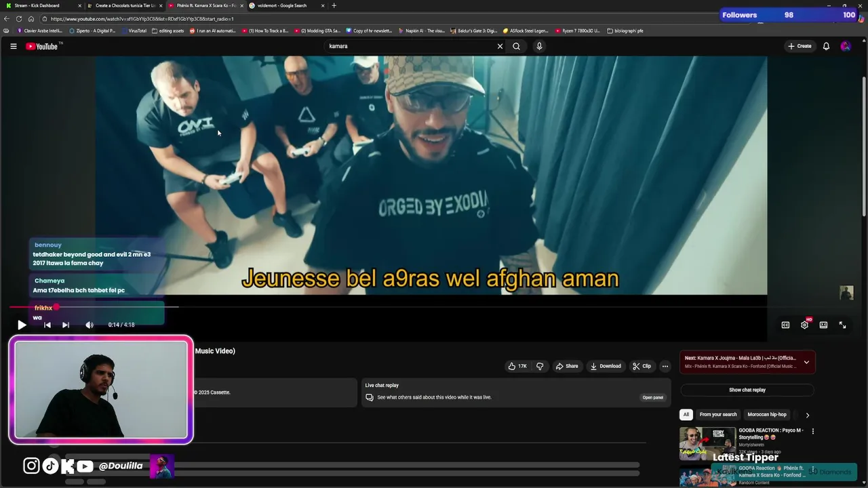Go back in browser history
The height and width of the screenshot is (488, 868).
coord(6,19)
